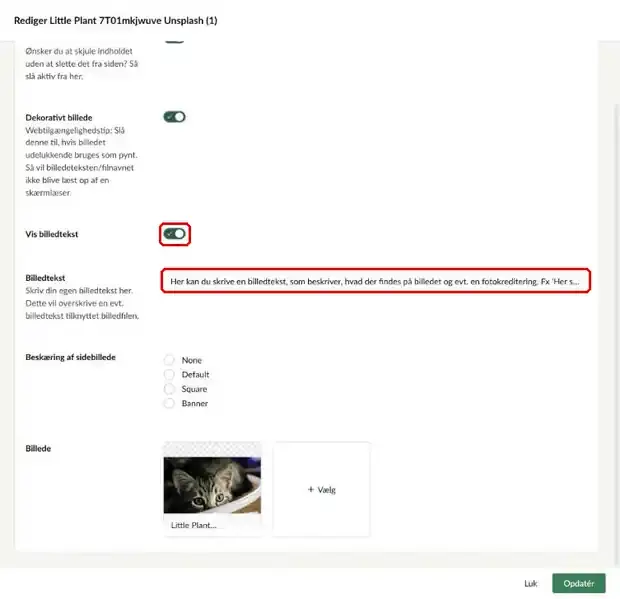Select the Banner cropping option

169,403
